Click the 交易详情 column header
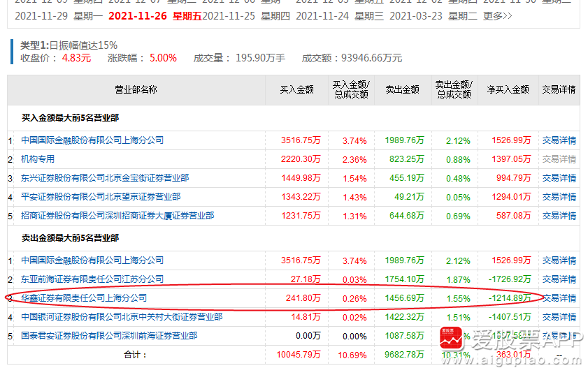The height and width of the screenshot is (368, 588). (x=559, y=89)
